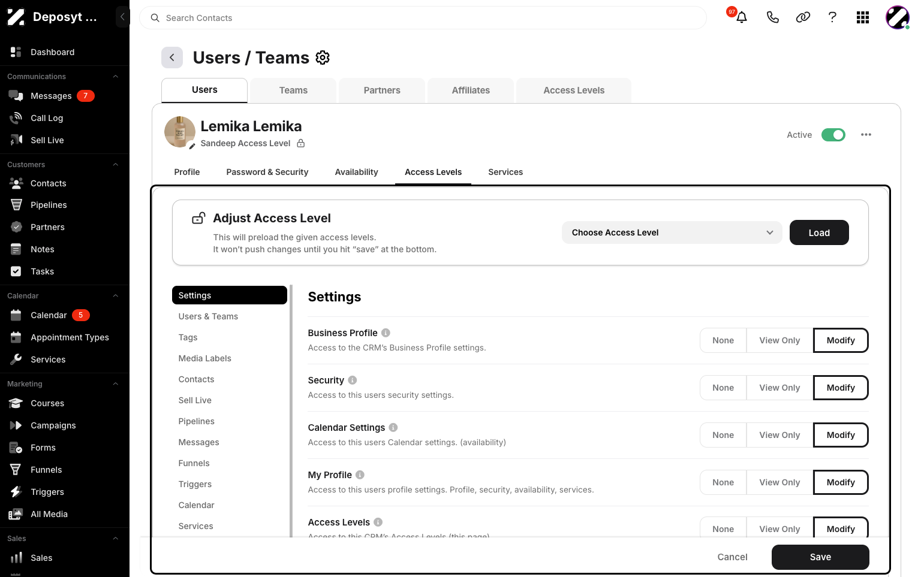This screenshot has height=577, width=924.
Task: Set Calendar Settings access to Modify
Action: pos(841,435)
